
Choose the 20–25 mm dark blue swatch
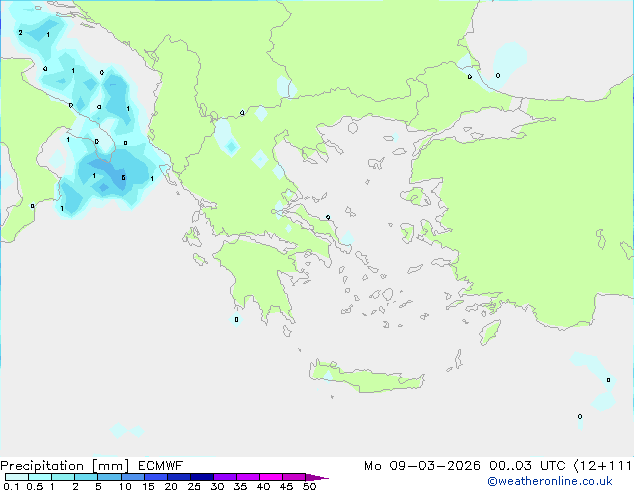click(x=178, y=477)
